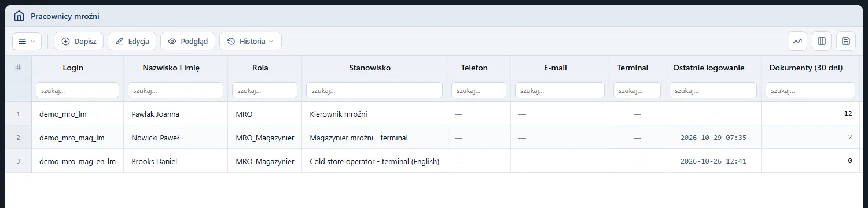Focus the Login search field
Image resolution: width=868 pixels, height=208 pixels.
78,90
